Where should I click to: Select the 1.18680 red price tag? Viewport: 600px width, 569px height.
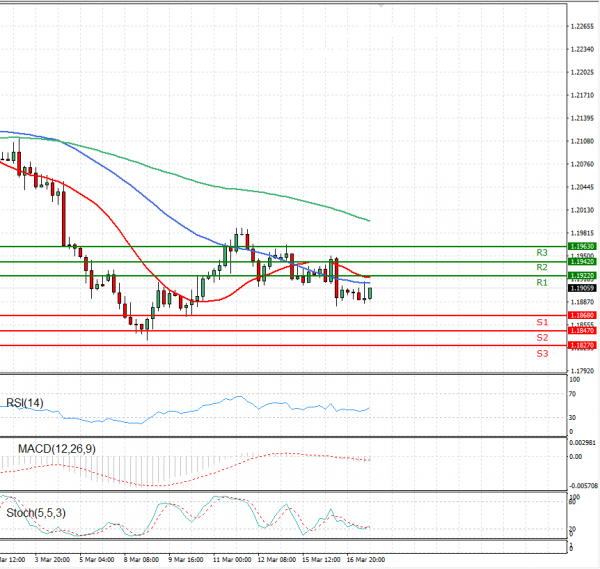tap(582, 315)
